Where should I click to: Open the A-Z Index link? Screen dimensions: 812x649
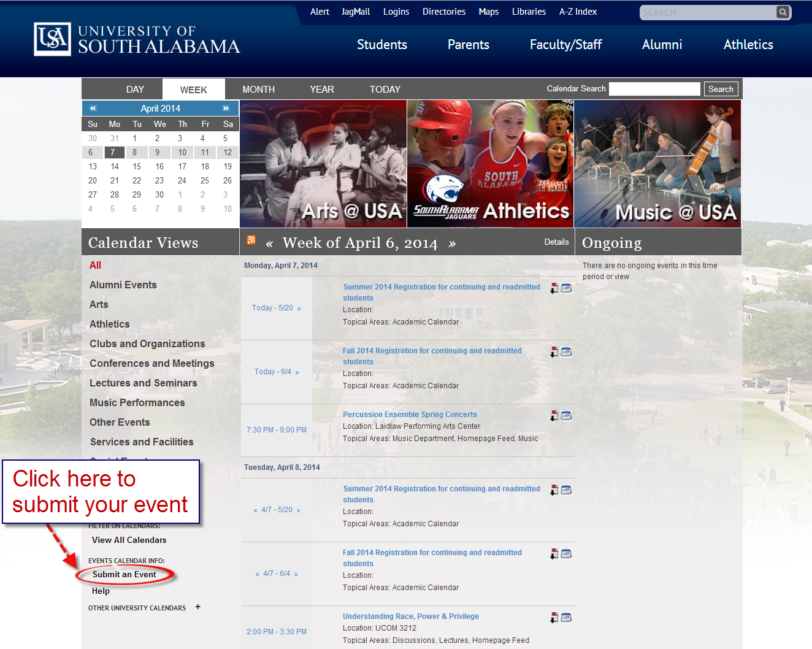pyautogui.click(x=578, y=12)
